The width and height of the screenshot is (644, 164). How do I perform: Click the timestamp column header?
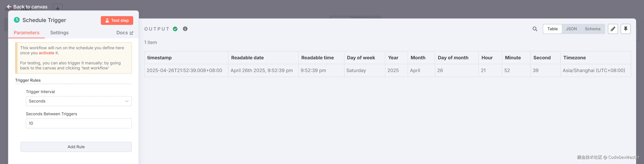click(160, 58)
